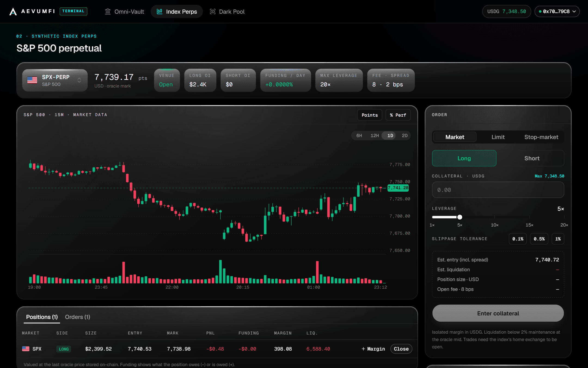Click mark price 7,738.98
Viewport: 588px width, 368px height.
click(179, 349)
